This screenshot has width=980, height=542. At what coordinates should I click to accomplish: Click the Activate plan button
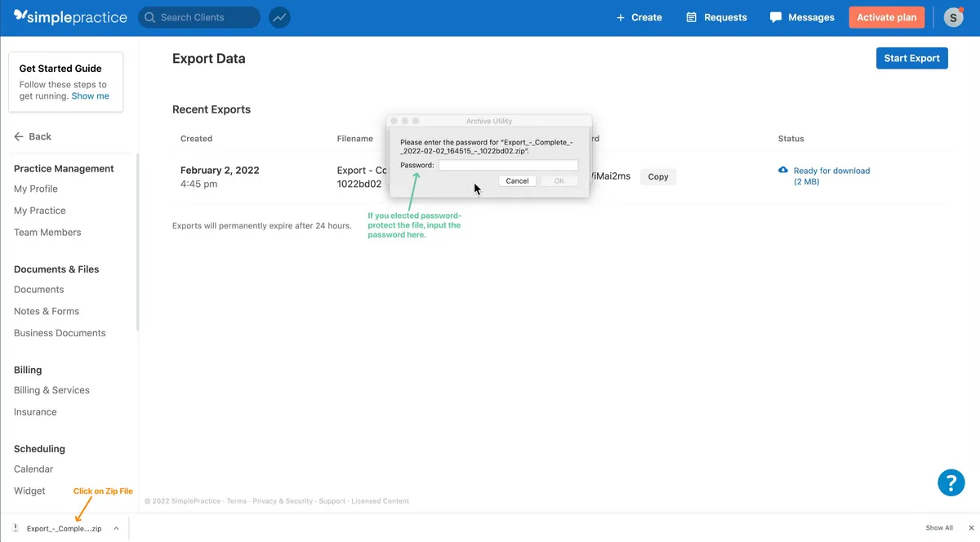[x=887, y=17]
